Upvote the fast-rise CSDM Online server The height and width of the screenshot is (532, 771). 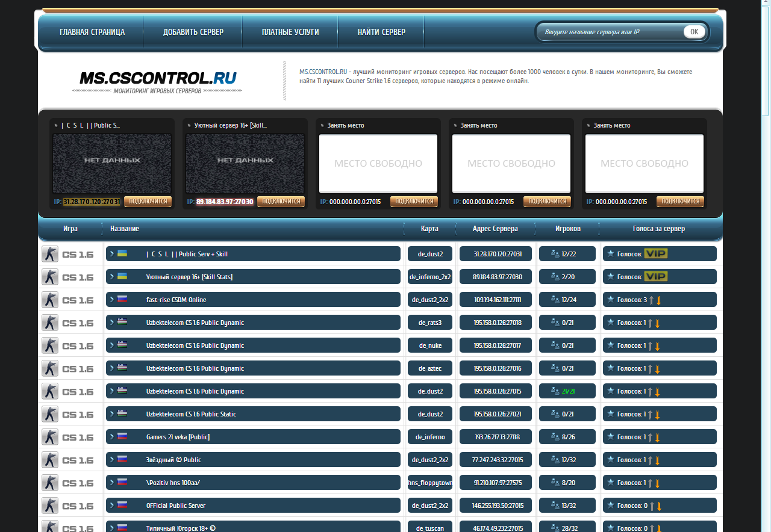point(651,300)
